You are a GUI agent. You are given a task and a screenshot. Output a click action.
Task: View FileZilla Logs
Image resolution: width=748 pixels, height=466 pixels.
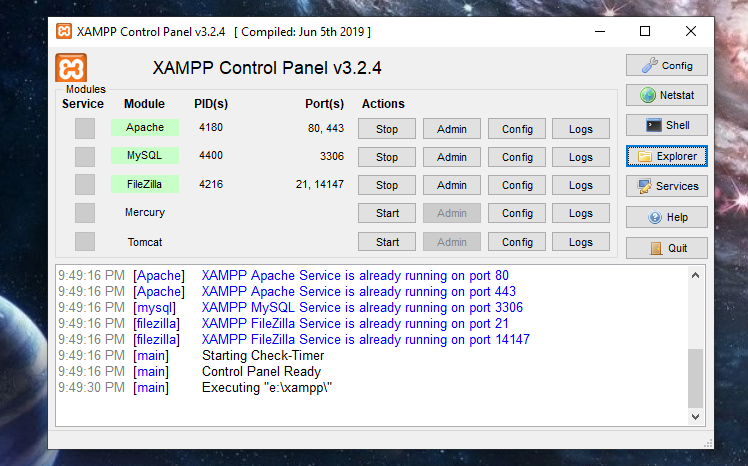(x=581, y=185)
